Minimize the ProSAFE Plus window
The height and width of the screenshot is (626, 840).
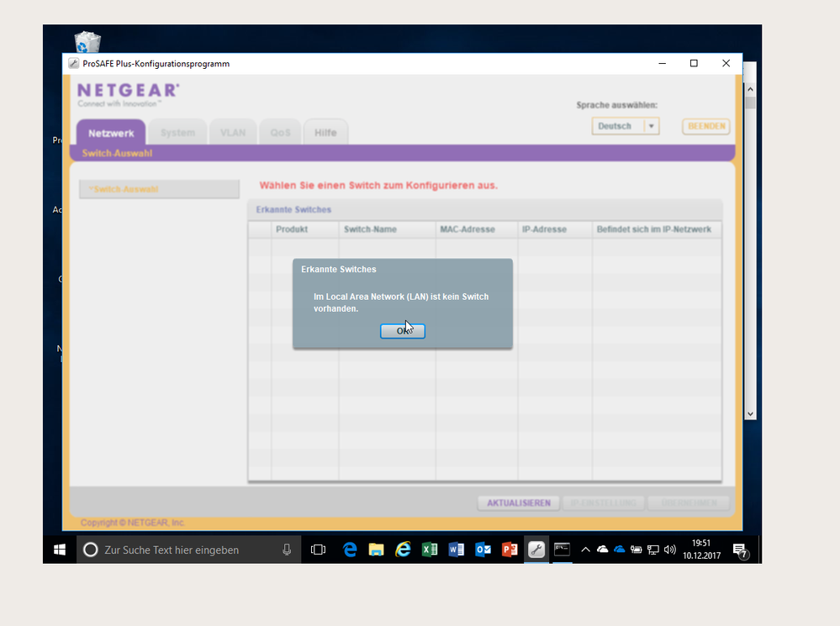click(662, 63)
